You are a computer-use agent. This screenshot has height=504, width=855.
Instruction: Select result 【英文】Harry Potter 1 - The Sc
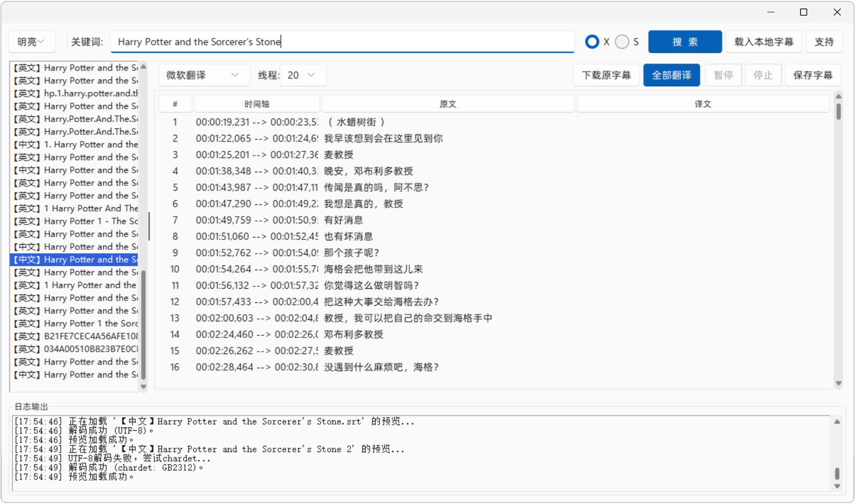(x=74, y=221)
